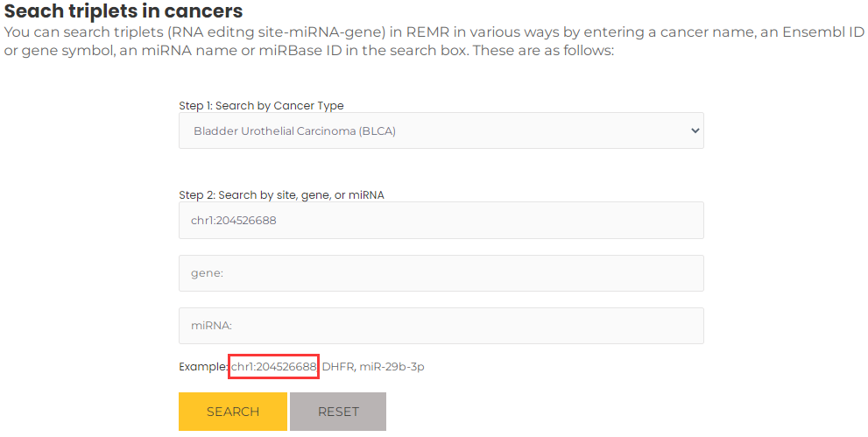The width and height of the screenshot is (868, 437).
Task: Click into the miRNA input field
Action: (x=441, y=326)
